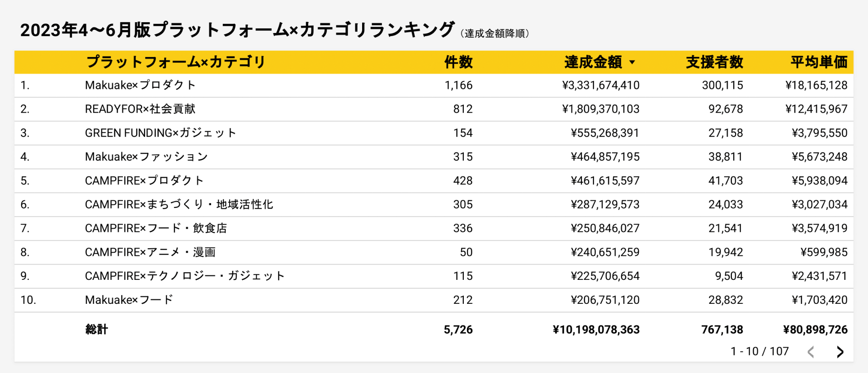Click the previous page arrow
868x373 pixels.
(x=811, y=352)
